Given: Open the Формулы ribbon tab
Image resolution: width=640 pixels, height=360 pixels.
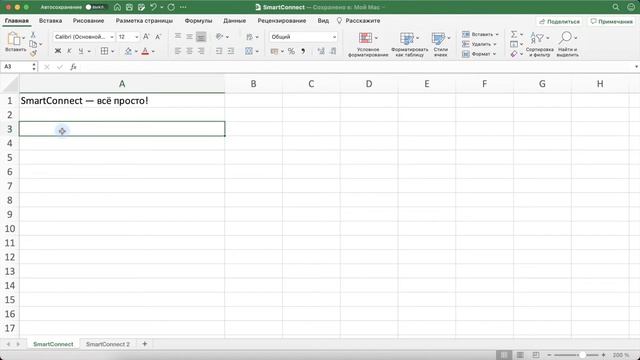Looking at the screenshot, I should click(x=198, y=20).
